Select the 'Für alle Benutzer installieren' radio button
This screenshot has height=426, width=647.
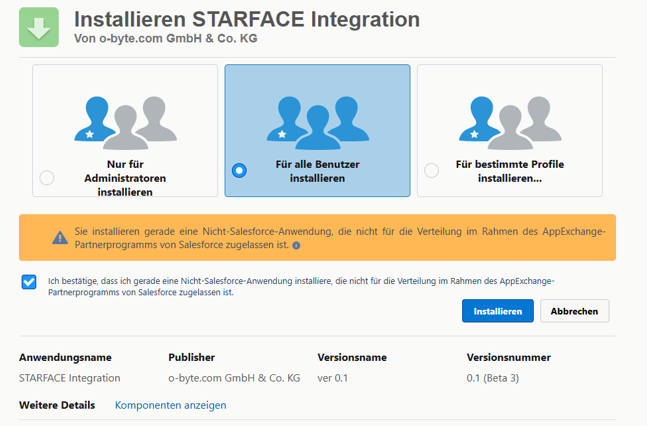[239, 171]
